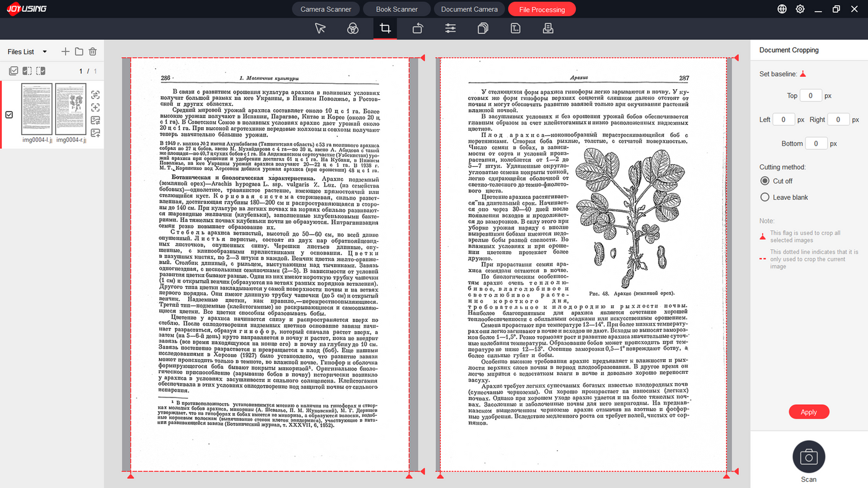
Task: Select the Cut off radio button
Action: (x=764, y=181)
